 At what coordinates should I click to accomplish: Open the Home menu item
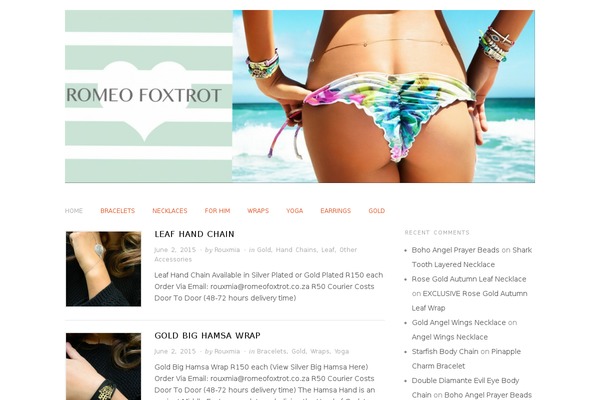(74, 211)
